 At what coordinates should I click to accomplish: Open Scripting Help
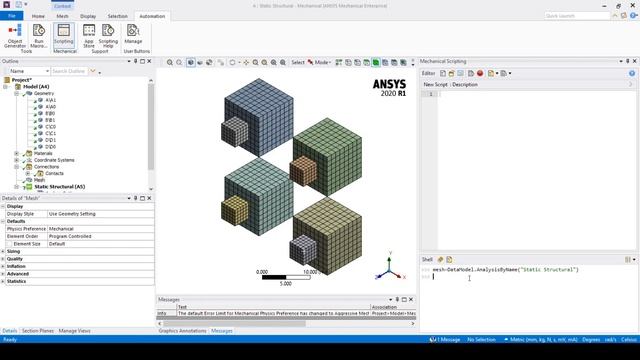tap(108, 36)
